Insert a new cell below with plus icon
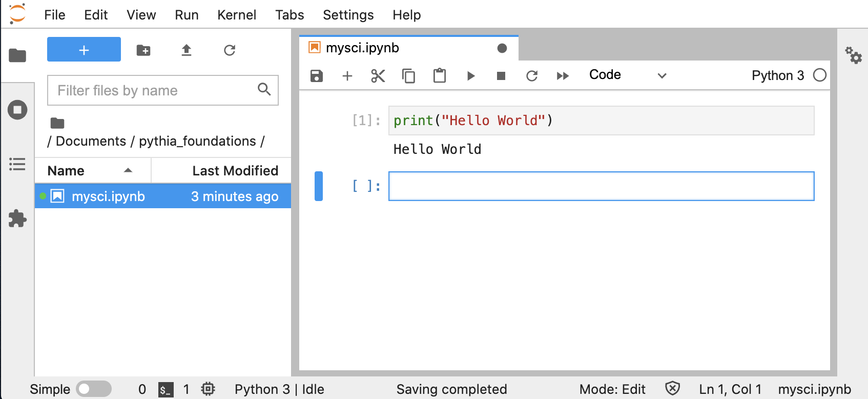Image resolution: width=868 pixels, height=399 pixels. [347, 76]
